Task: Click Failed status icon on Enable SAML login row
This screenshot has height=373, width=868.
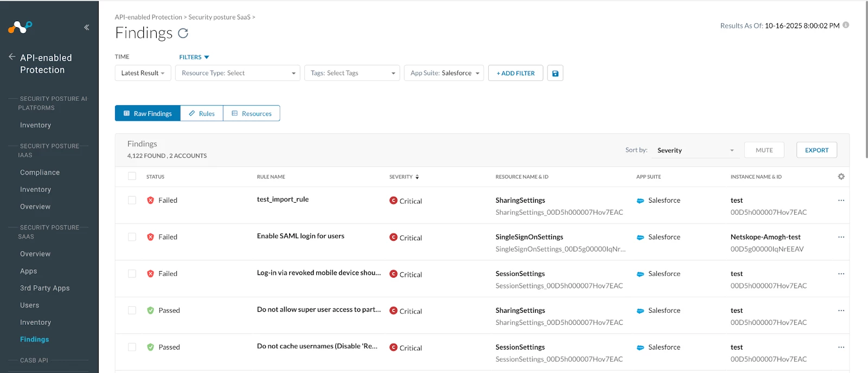Action: point(150,237)
